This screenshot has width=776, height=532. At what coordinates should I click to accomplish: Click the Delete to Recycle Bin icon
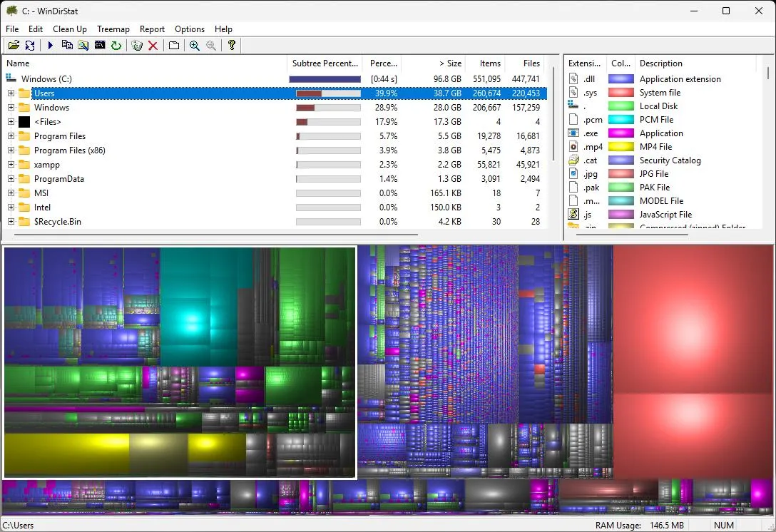tap(137, 46)
